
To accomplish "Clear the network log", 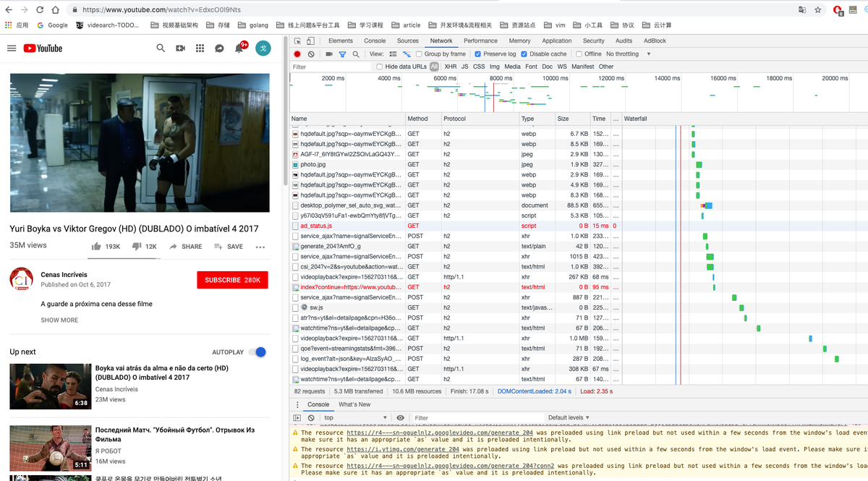I will 311,54.
